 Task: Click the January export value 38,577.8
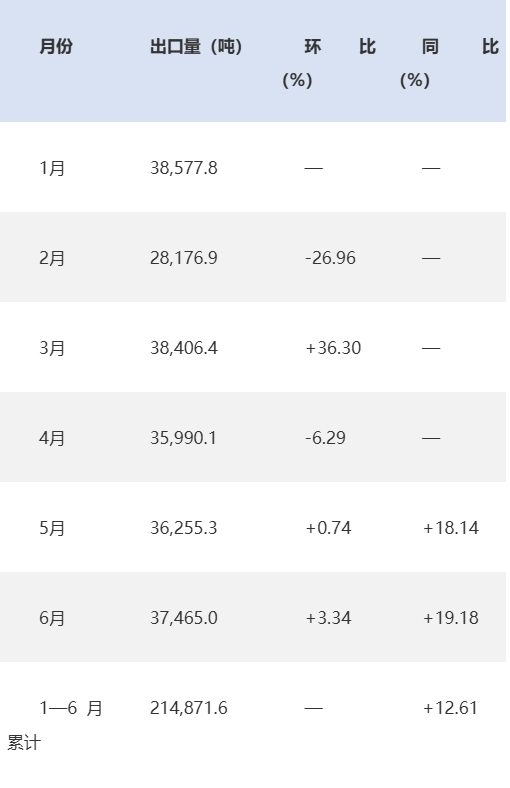click(184, 168)
